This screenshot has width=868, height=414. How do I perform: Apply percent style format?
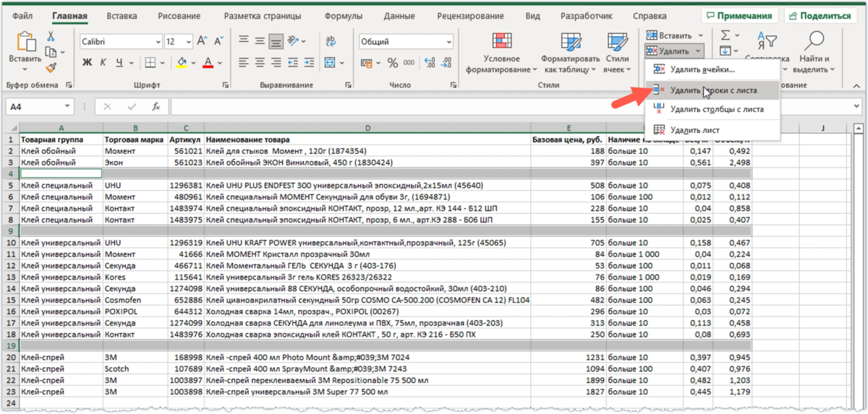click(x=393, y=63)
